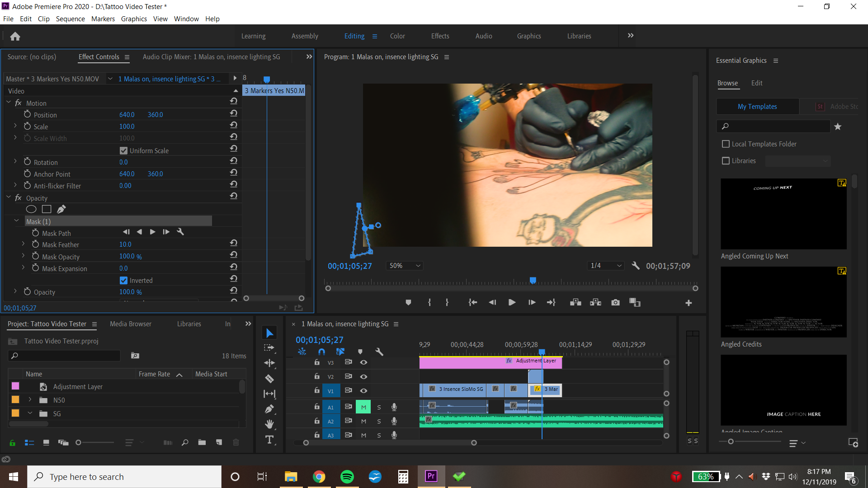Open the Sequence menu
868x488 pixels.
(x=70, y=19)
